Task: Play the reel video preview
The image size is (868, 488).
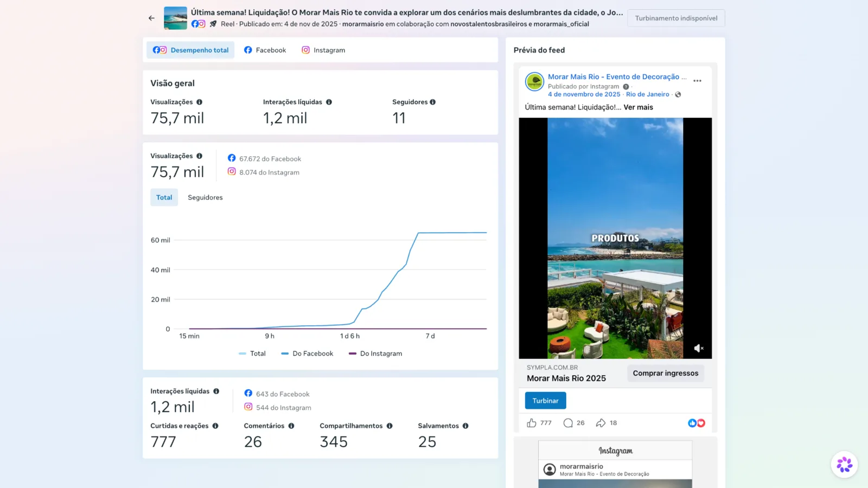Action: (615, 238)
